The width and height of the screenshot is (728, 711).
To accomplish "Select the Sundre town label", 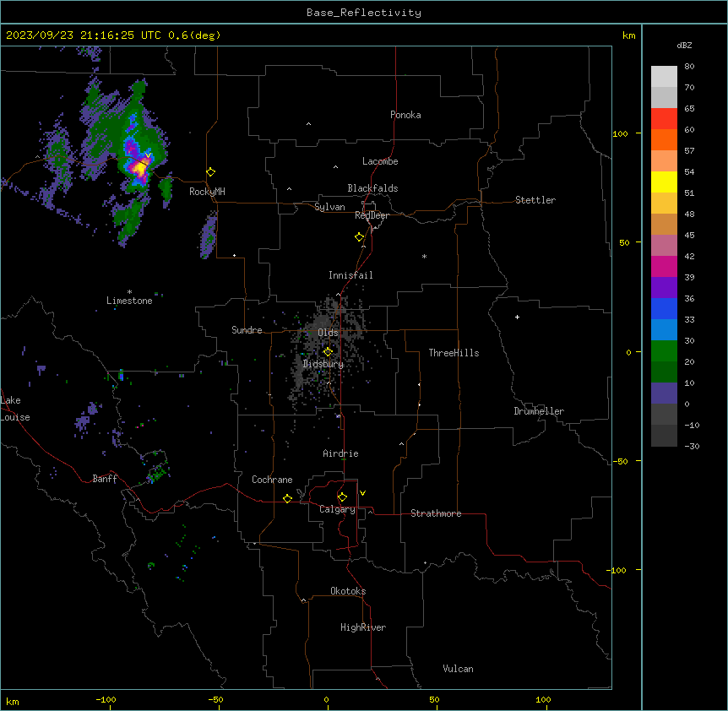I will (247, 330).
